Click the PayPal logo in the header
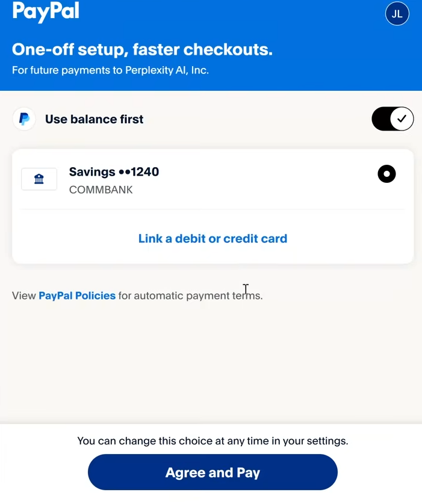The height and width of the screenshot is (504, 422). click(x=46, y=13)
